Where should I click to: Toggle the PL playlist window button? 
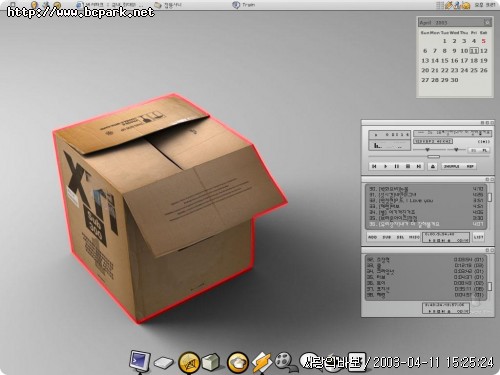(x=484, y=150)
